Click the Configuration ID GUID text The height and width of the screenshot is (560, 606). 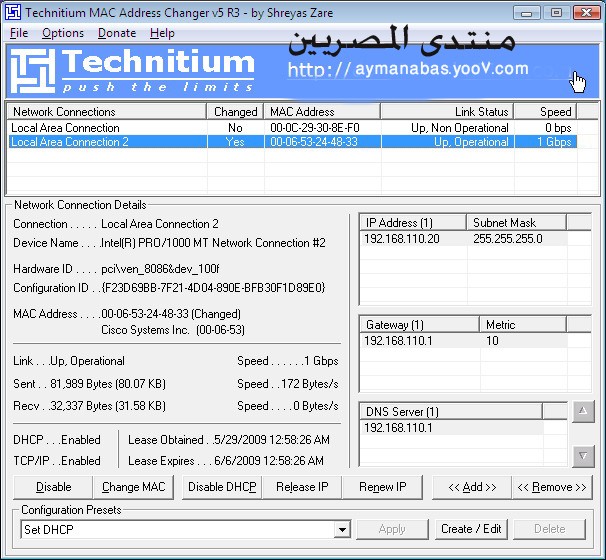213,288
